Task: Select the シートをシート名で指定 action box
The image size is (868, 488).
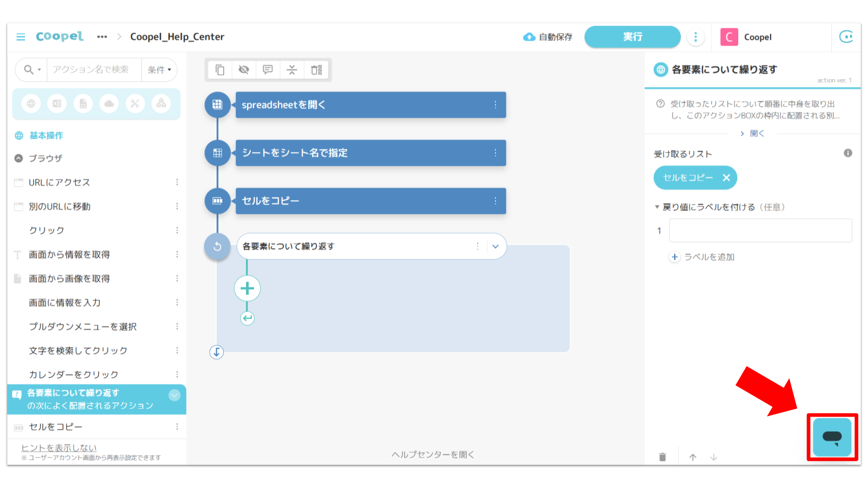Action: pos(371,153)
